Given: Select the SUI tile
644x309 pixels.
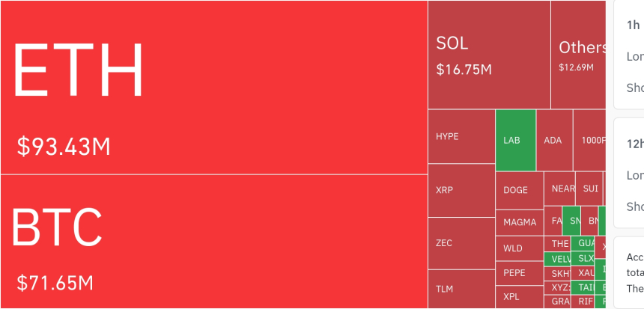Looking at the screenshot, I should click(x=589, y=189).
